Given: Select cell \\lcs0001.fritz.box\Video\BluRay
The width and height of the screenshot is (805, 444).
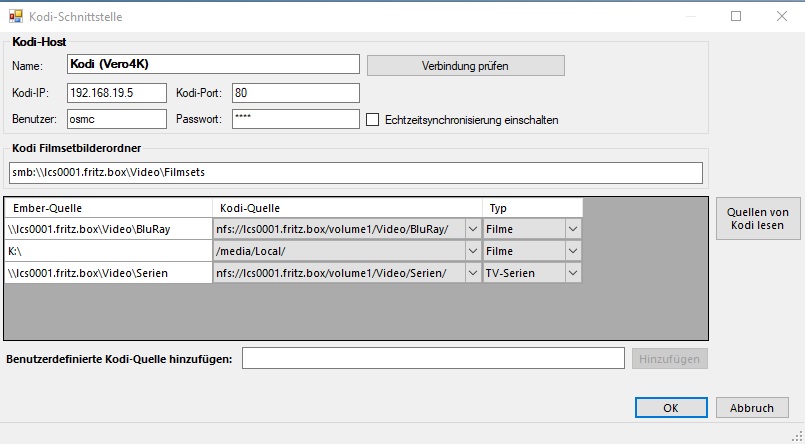Looking at the screenshot, I should [x=108, y=229].
